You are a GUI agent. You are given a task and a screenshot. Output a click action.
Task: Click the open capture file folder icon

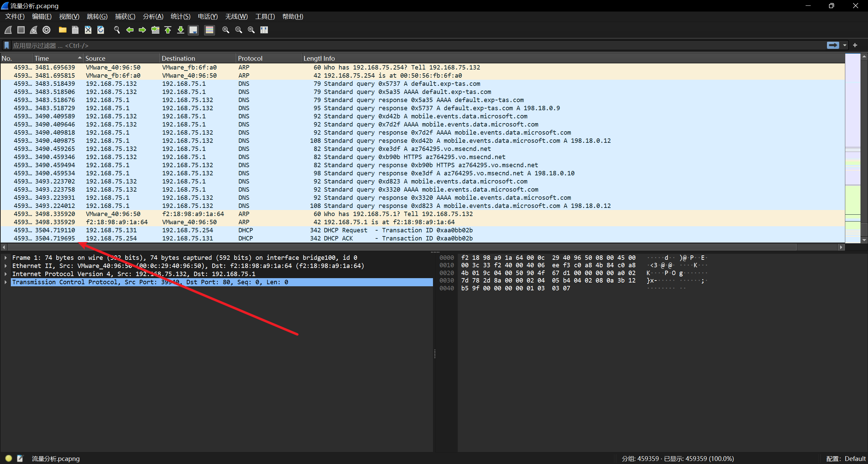62,30
